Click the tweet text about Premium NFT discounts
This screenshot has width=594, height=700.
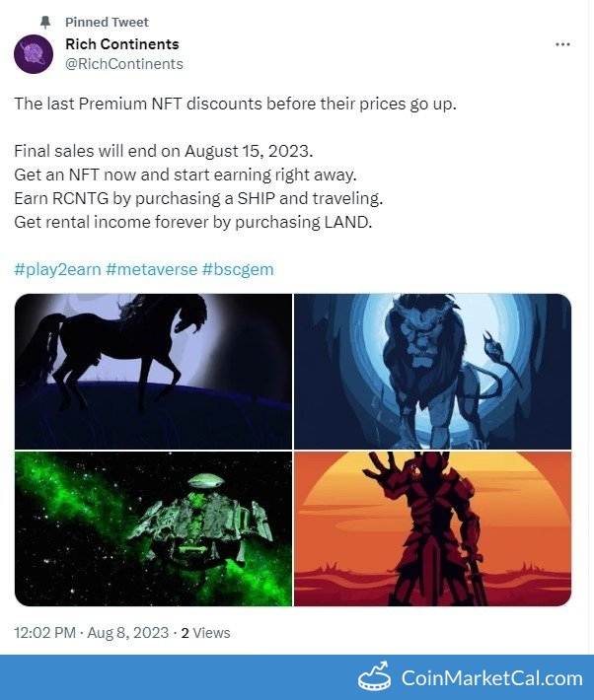[235, 104]
